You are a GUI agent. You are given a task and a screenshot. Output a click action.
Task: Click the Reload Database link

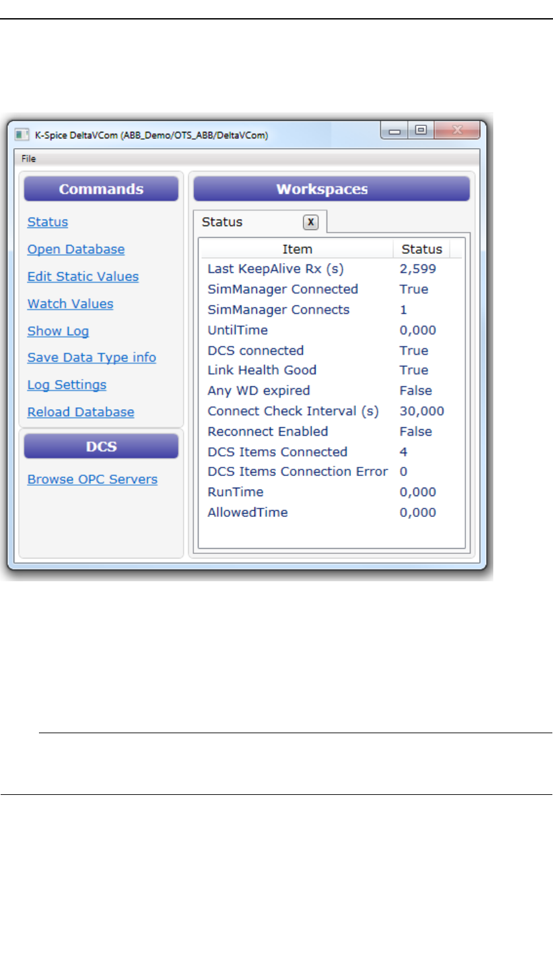(x=80, y=412)
